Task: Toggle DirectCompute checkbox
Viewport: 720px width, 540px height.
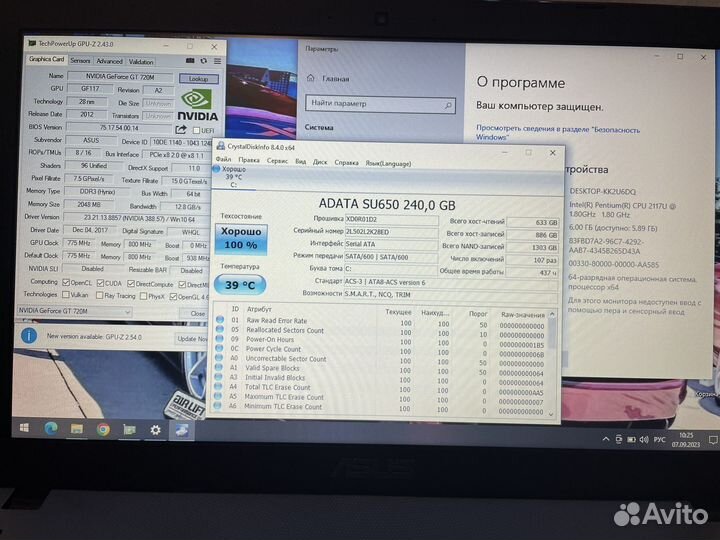Action: pyautogui.click(x=130, y=283)
